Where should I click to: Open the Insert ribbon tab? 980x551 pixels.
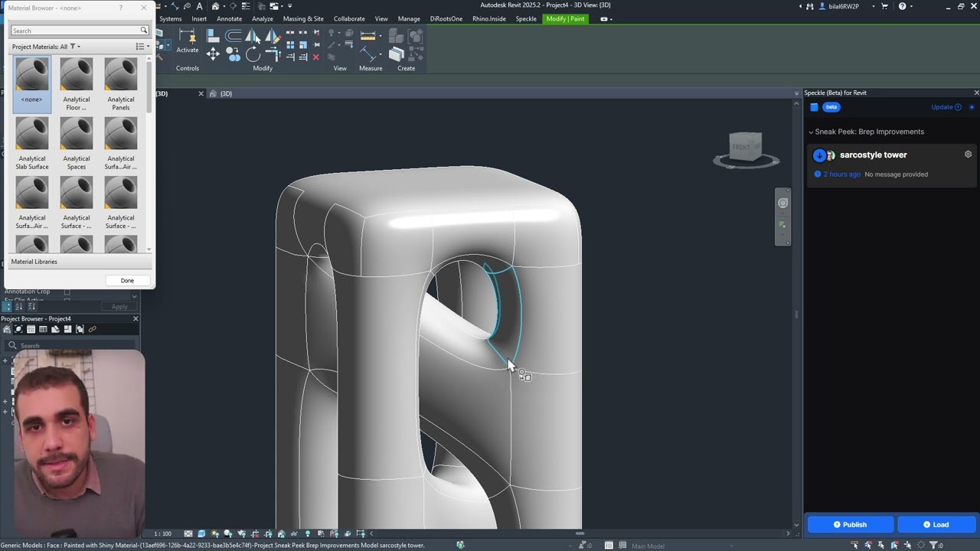(x=199, y=19)
